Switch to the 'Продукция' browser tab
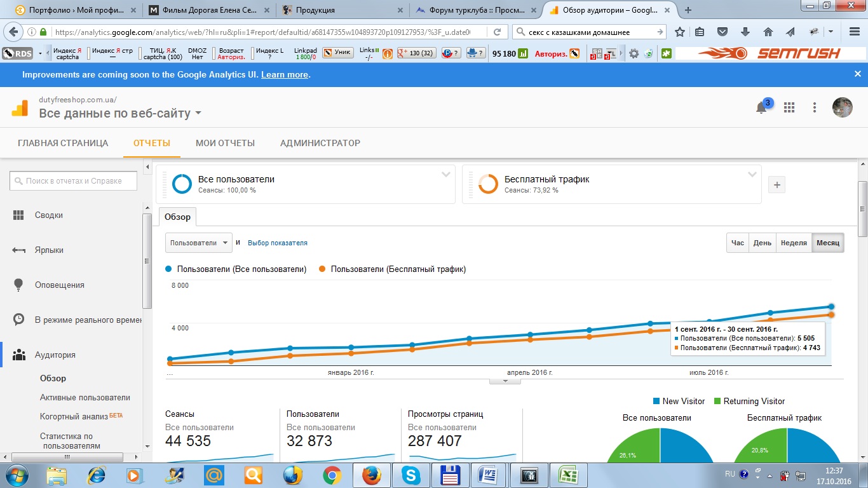Viewport: 868px width, 488px height. [342, 10]
